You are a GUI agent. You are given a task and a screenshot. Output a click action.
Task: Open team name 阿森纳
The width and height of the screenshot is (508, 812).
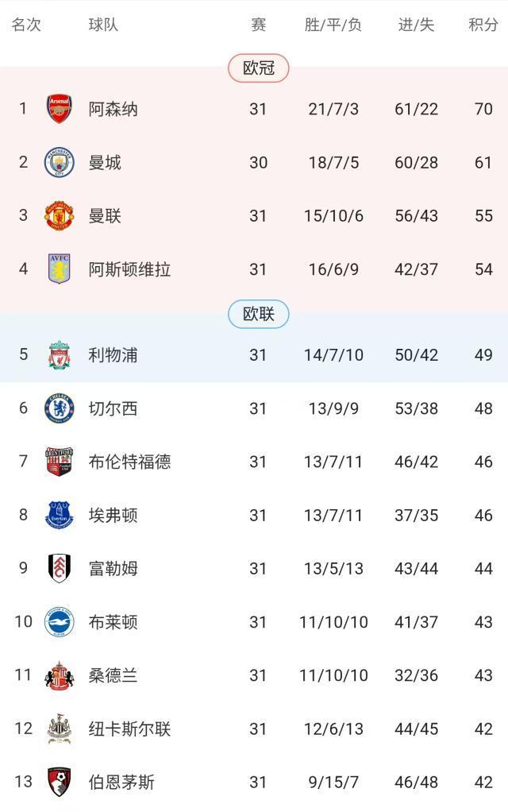pos(113,109)
